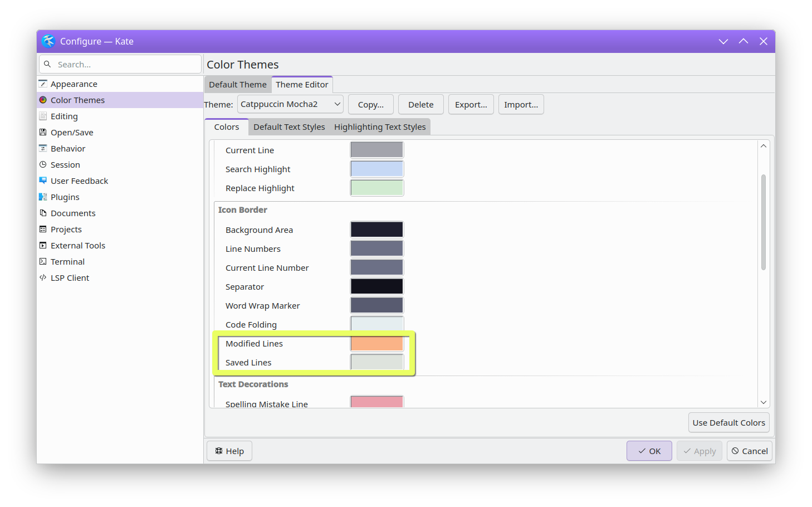812x507 pixels.
Task: Click the Plugins puzzle icon
Action: pos(43,197)
